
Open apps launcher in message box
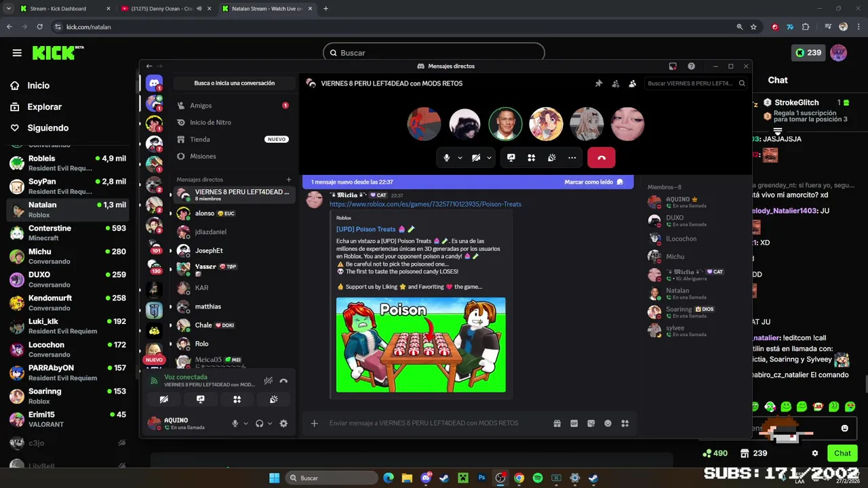625,424
